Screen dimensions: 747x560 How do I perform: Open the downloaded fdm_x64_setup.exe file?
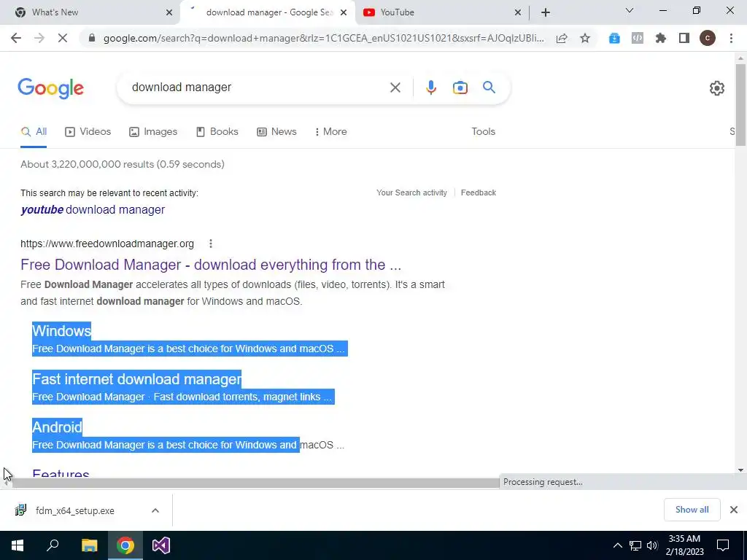(75, 511)
